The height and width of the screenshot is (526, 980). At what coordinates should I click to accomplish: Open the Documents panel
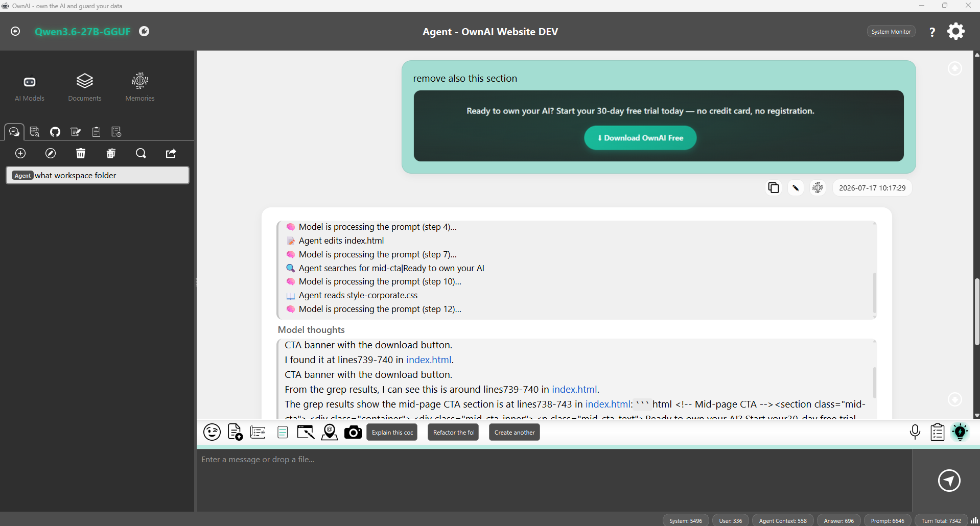tap(85, 87)
